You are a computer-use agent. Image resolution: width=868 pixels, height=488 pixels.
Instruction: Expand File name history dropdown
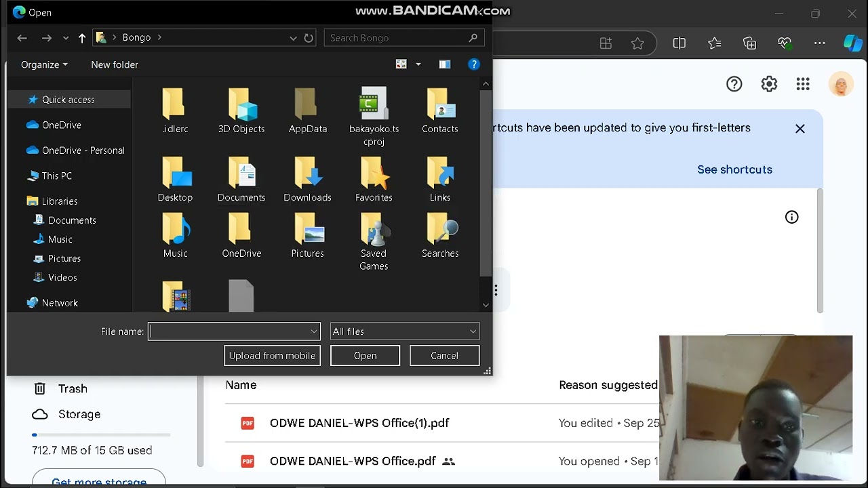[314, 331]
